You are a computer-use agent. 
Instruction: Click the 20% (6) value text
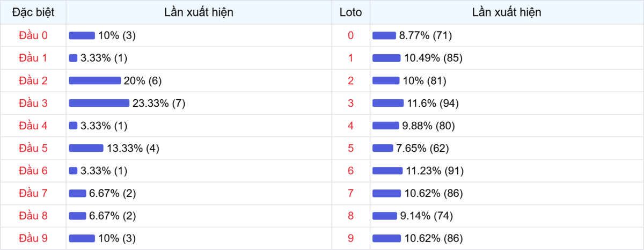[x=142, y=80]
